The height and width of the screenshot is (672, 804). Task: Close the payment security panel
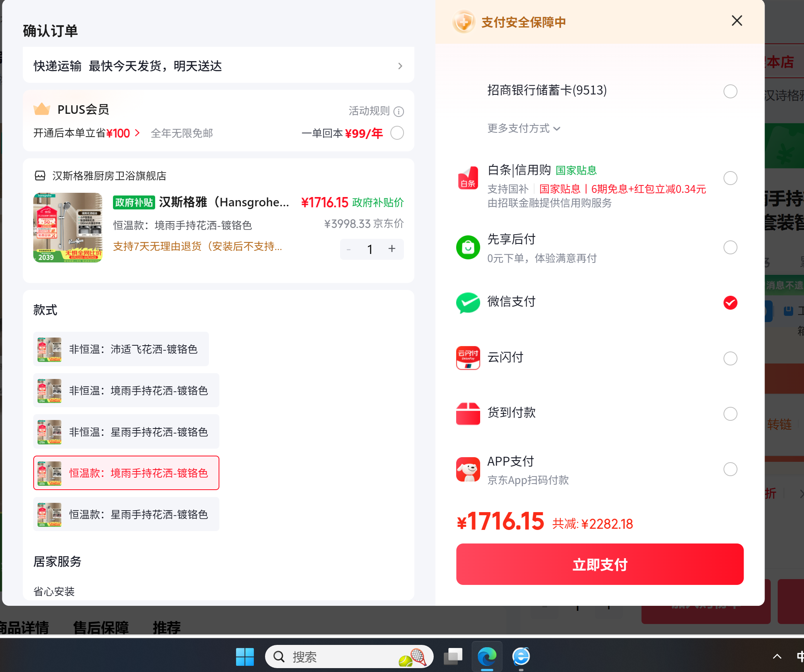coord(737,21)
